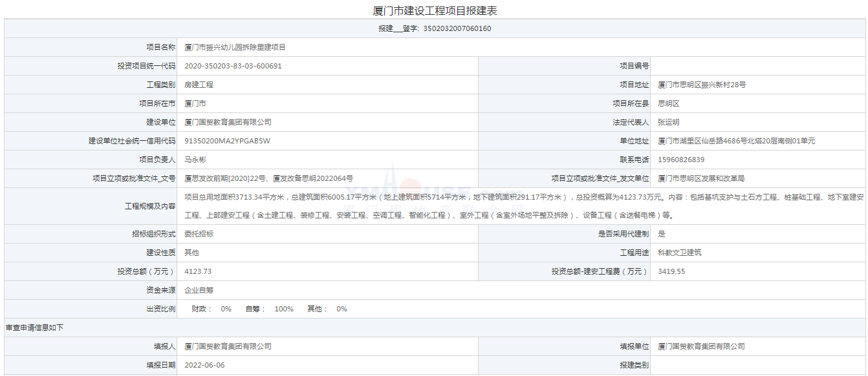Screen dimensions: 868x376
Task: Click the contact phone 15960826839
Action: (x=681, y=160)
